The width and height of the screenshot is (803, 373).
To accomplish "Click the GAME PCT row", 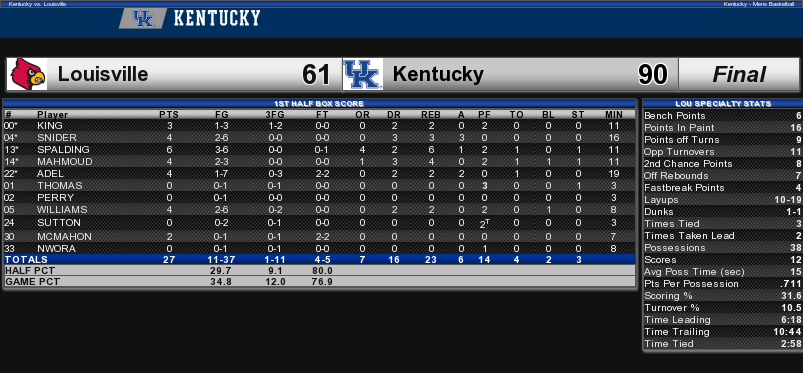I will click(x=320, y=281).
